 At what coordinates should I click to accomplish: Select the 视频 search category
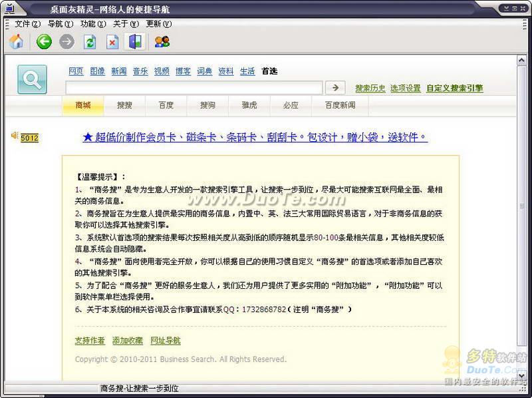(162, 71)
